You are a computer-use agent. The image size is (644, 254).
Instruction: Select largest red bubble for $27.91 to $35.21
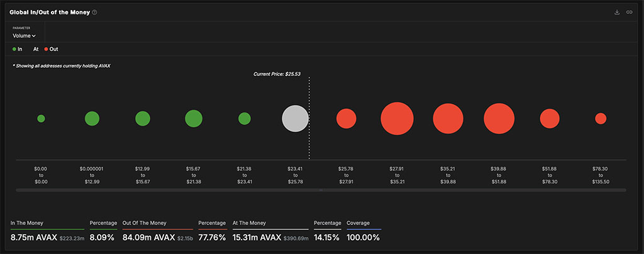pos(397,119)
